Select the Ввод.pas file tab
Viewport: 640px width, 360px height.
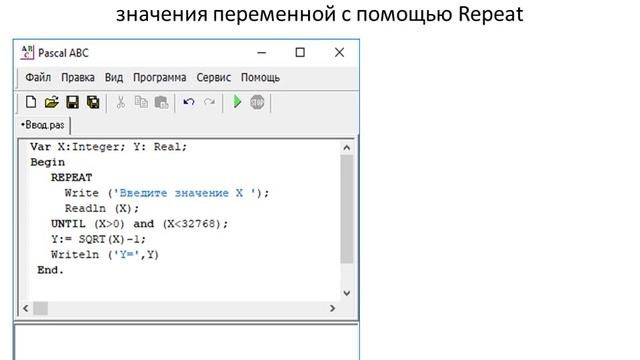(x=43, y=125)
